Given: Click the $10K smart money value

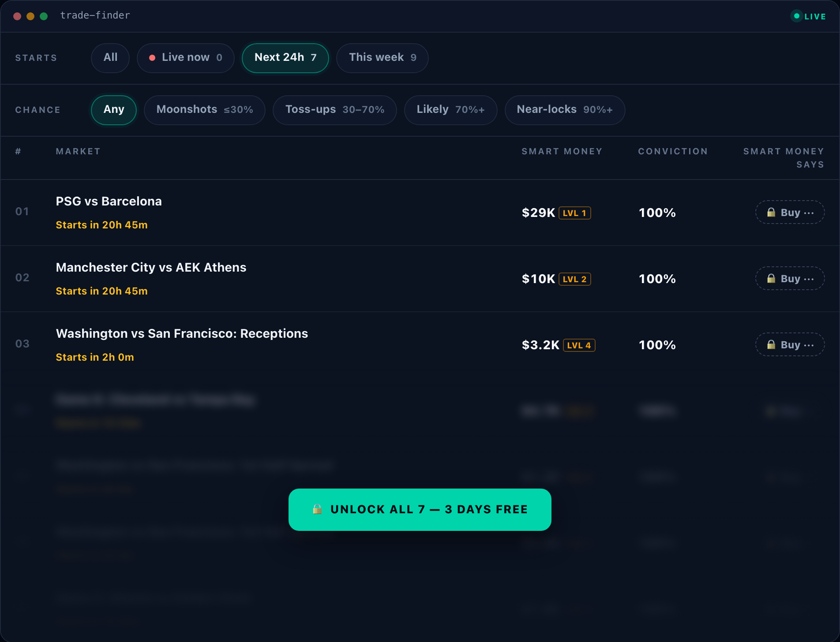Looking at the screenshot, I should click(538, 279).
